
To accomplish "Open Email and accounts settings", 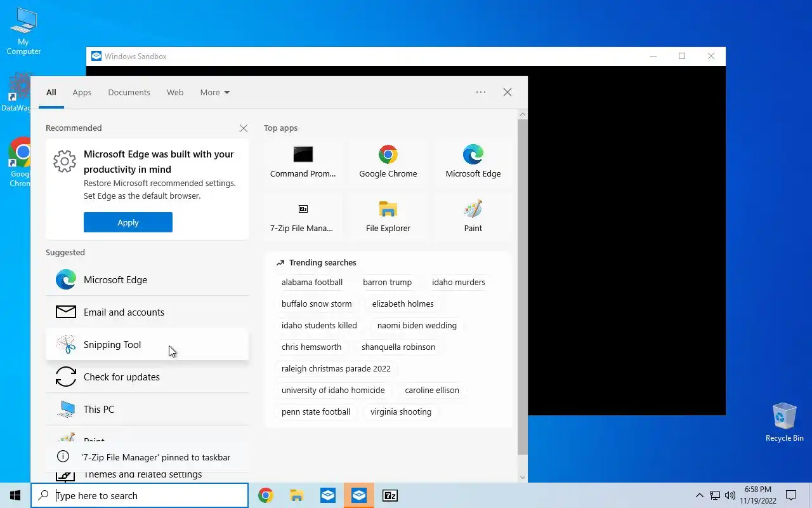I will 147,312.
